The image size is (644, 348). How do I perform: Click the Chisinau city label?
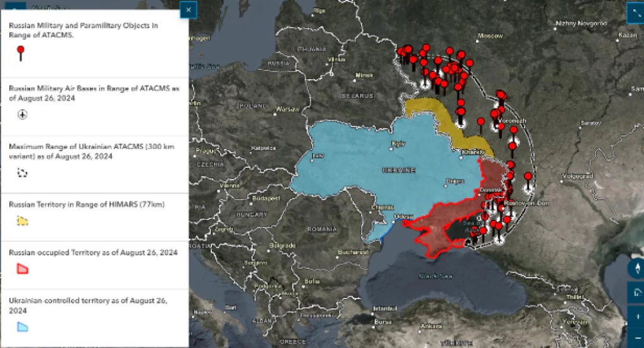pyautogui.click(x=382, y=207)
